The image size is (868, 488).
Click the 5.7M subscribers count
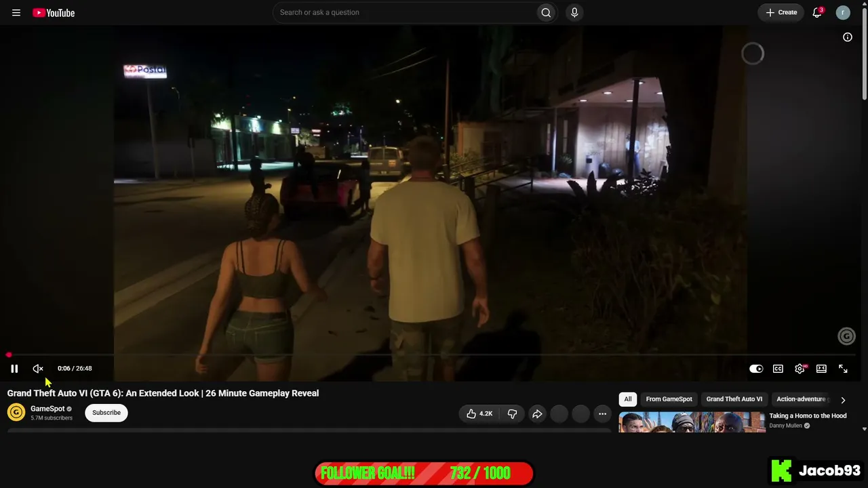point(52,418)
